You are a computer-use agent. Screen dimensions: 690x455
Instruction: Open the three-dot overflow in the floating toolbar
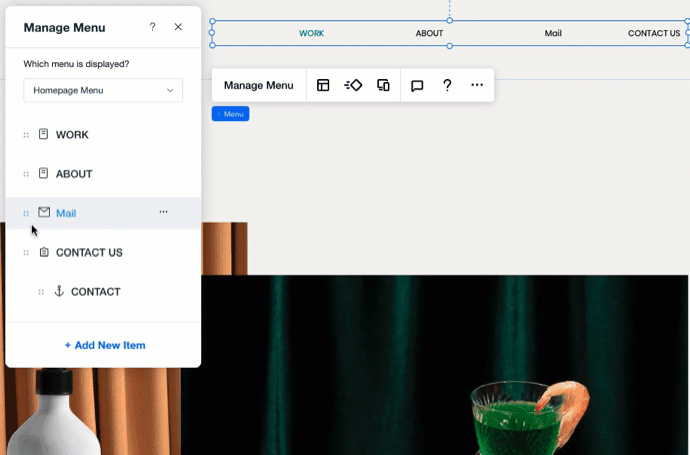477,86
